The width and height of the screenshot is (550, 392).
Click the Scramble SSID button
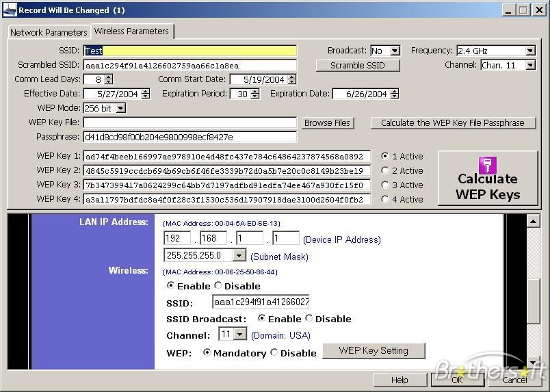point(358,65)
